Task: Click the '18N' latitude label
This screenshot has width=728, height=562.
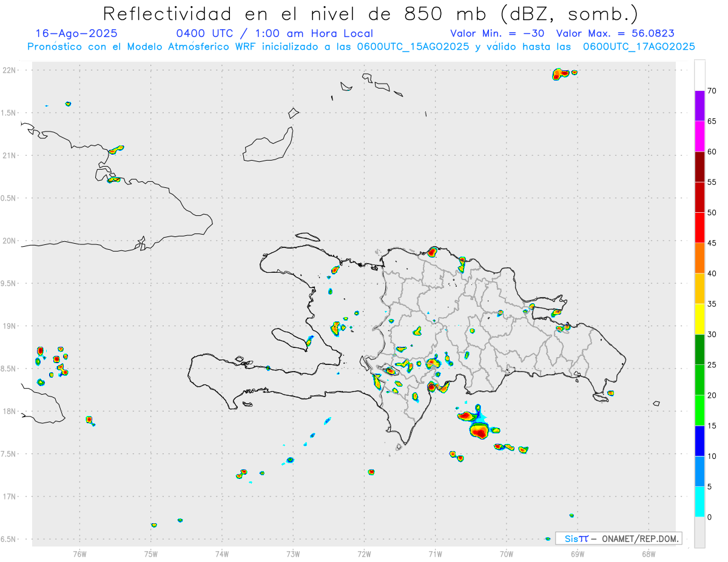Action: pos(10,411)
